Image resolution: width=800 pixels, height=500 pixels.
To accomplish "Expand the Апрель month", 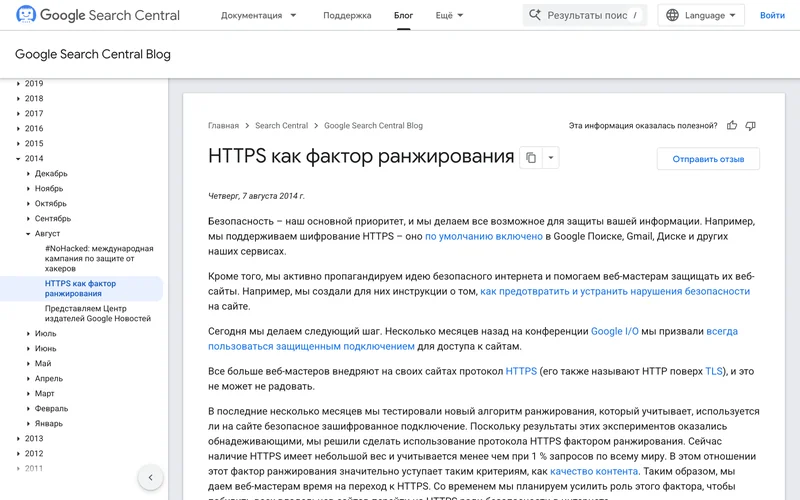I will click(x=29, y=379).
